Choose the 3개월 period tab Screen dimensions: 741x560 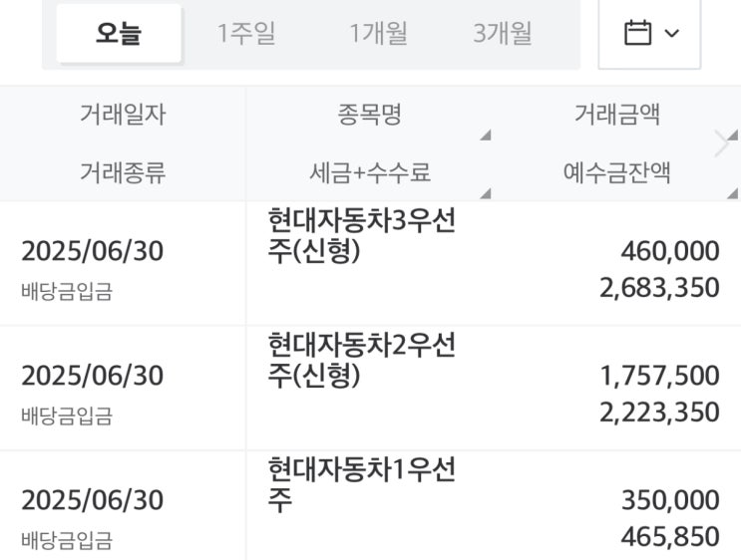(503, 34)
